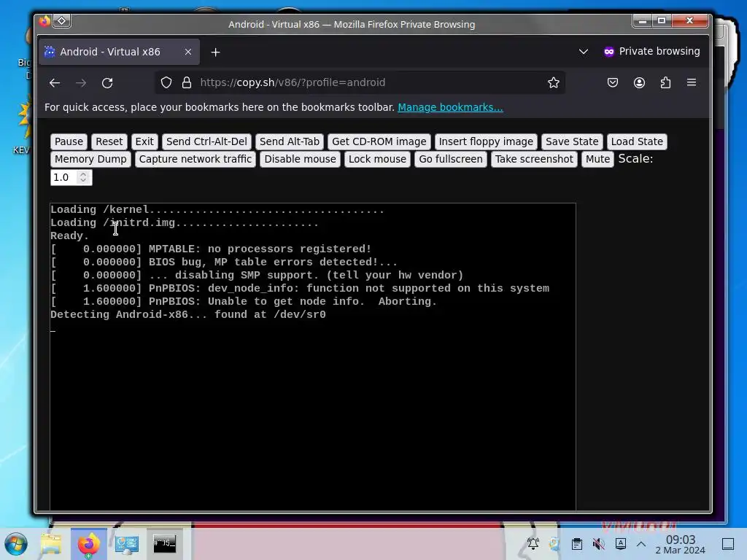Toggle the Disable mouse button
This screenshot has height=560, width=747.
click(x=300, y=159)
